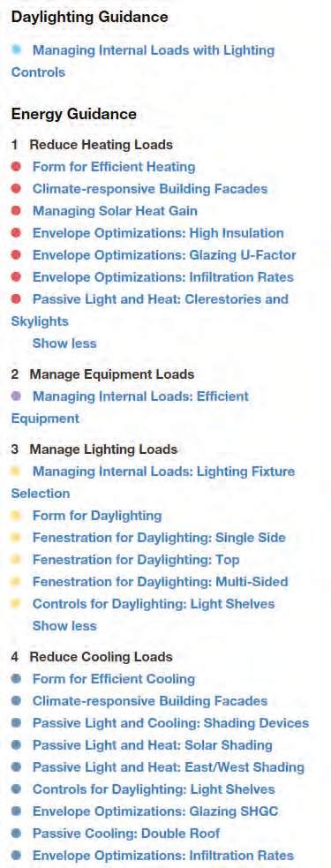Click the light blue bullet under Daylighting Guidance
The height and width of the screenshot is (868, 331).
pos(16,49)
